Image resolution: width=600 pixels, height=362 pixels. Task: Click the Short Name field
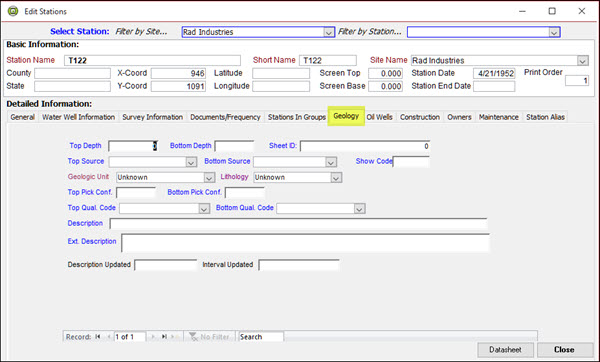328,60
